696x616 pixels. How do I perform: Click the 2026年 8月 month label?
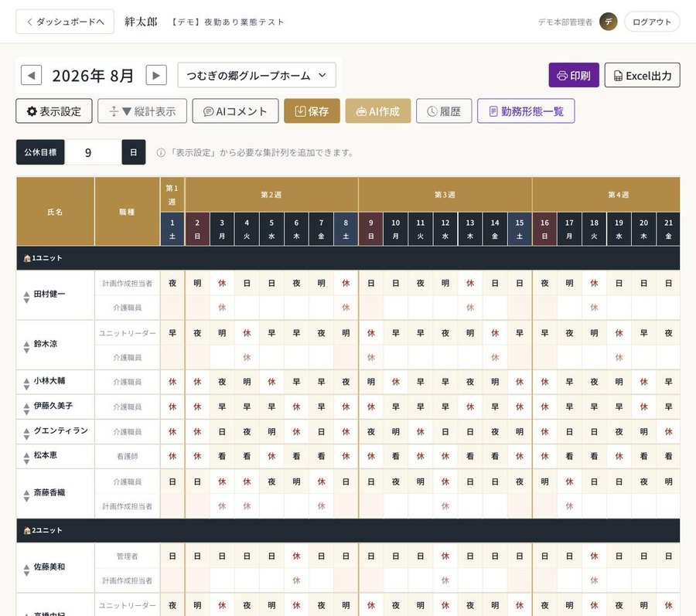pos(93,76)
